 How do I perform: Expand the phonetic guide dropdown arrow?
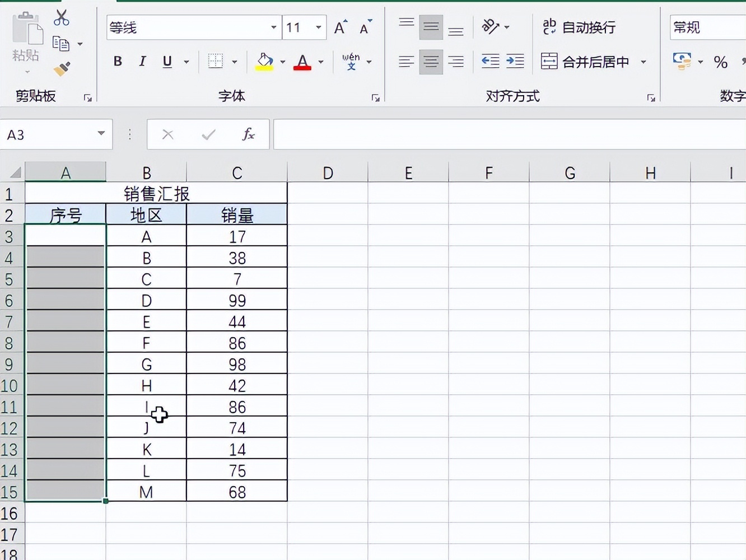(369, 62)
